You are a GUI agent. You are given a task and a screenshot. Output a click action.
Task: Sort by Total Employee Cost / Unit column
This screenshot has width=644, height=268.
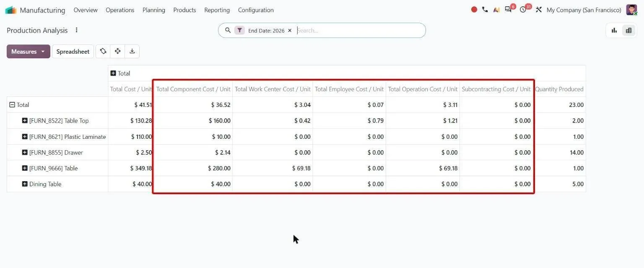[x=349, y=89]
